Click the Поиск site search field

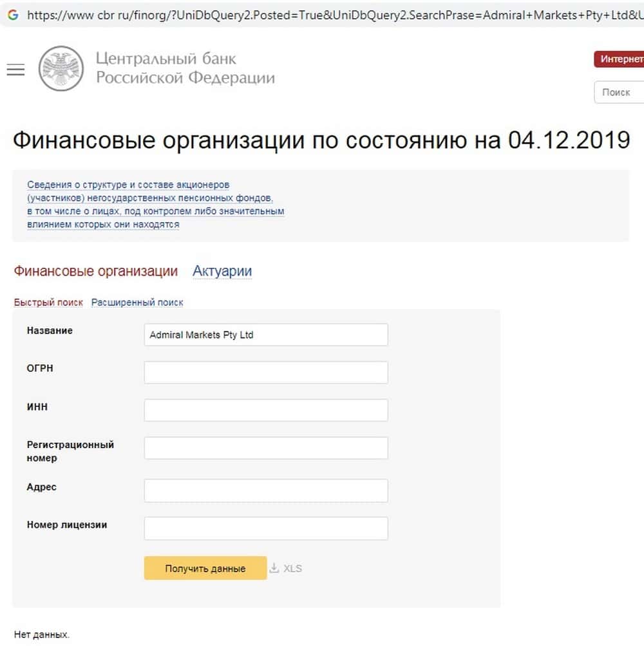coord(620,92)
